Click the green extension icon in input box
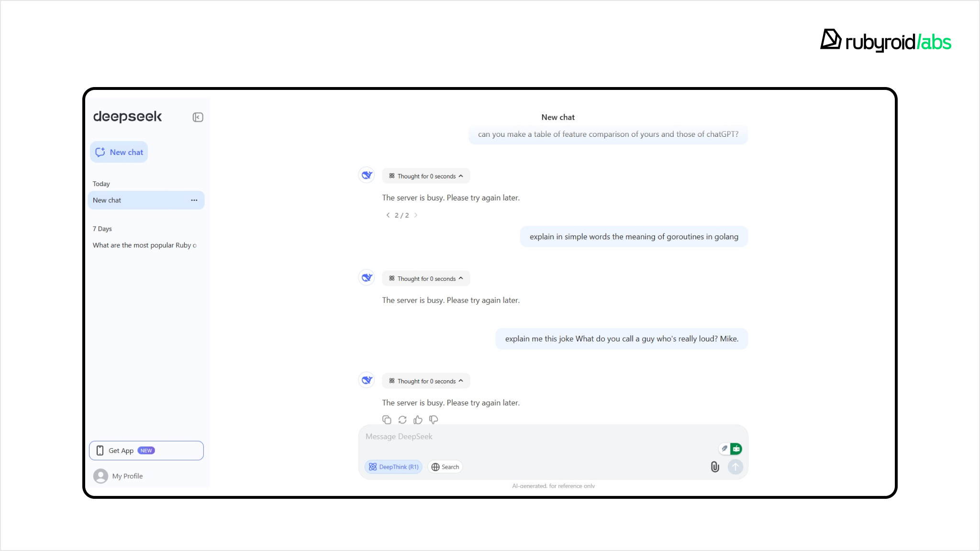980x551 pixels. (x=736, y=449)
